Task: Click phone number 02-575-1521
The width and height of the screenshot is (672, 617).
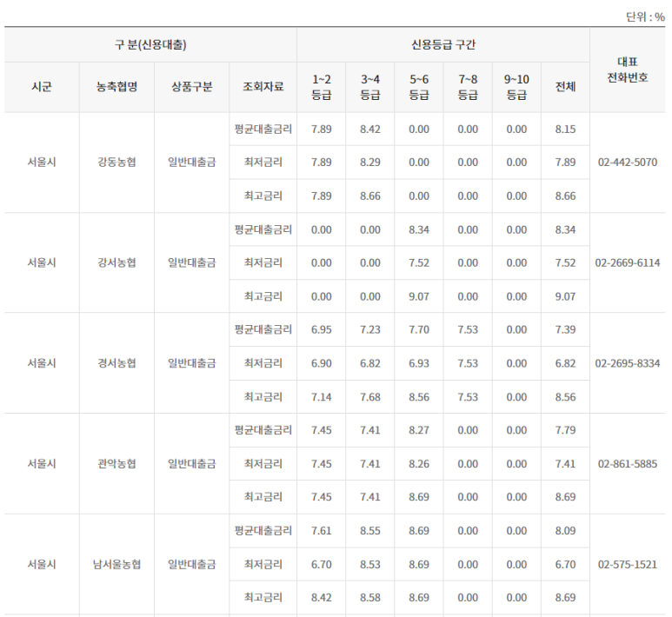Action: [628, 564]
